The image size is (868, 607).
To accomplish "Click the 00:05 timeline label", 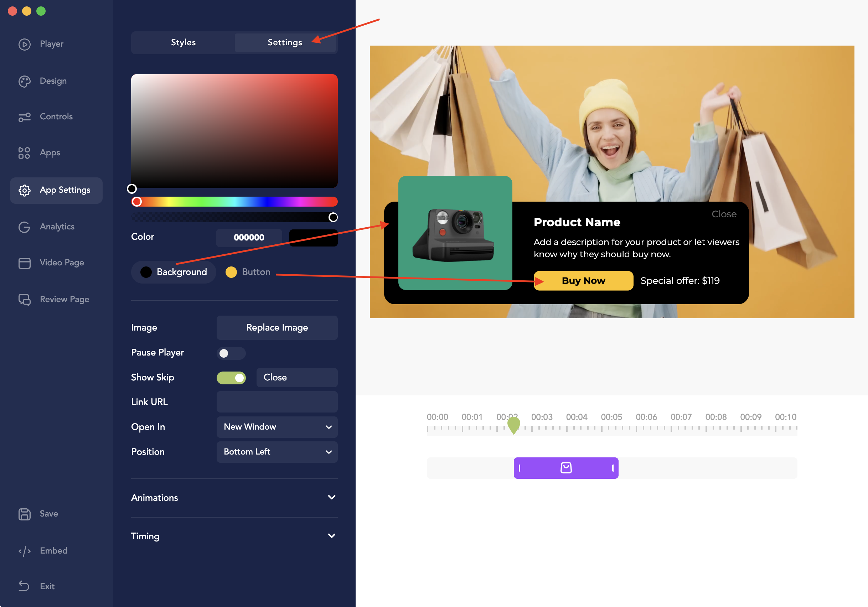I will point(611,417).
